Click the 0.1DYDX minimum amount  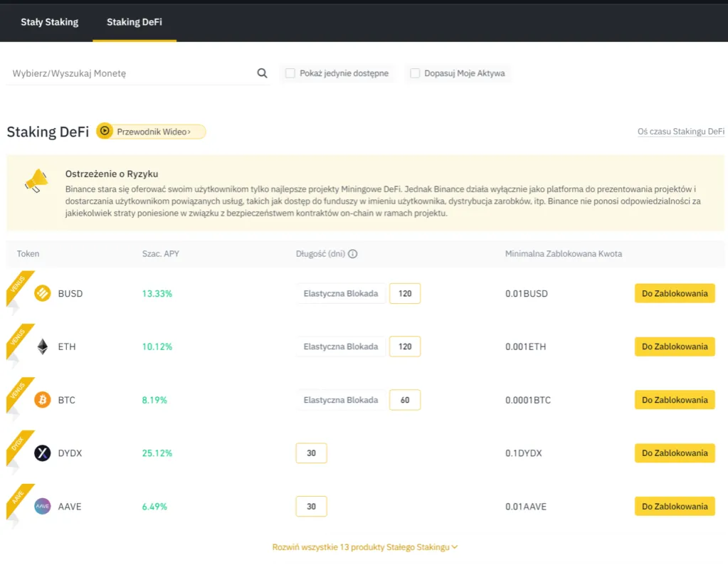[x=524, y=453]
